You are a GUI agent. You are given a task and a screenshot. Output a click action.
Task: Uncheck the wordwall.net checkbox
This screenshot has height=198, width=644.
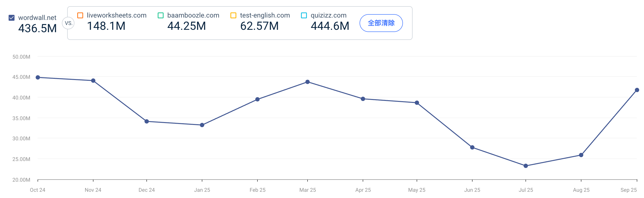pos(12,18)
